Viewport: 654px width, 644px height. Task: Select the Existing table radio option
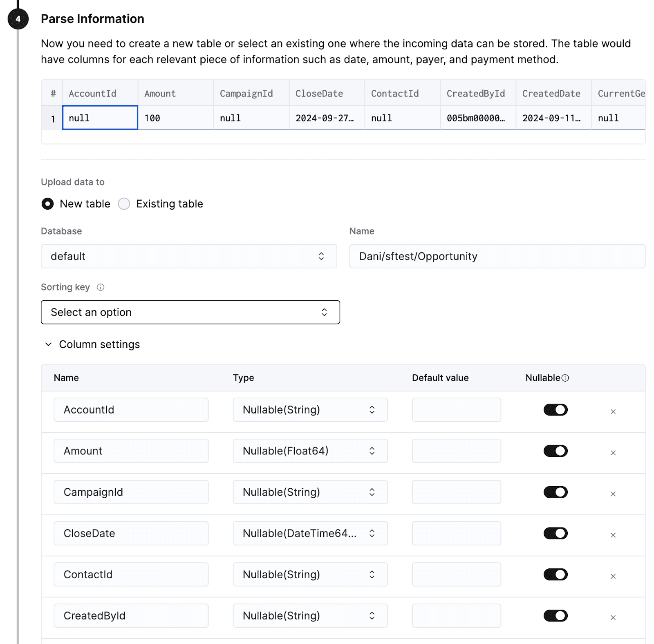coord(124,204)
